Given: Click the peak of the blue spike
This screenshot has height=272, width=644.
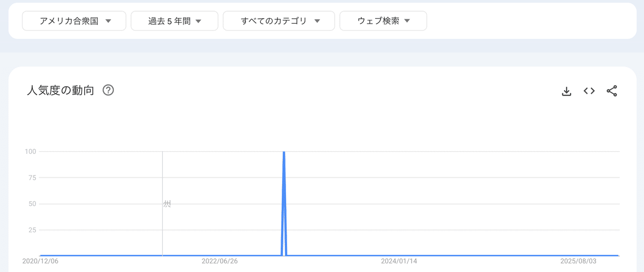Looking at the screenshot, I should tap(284, 152).
